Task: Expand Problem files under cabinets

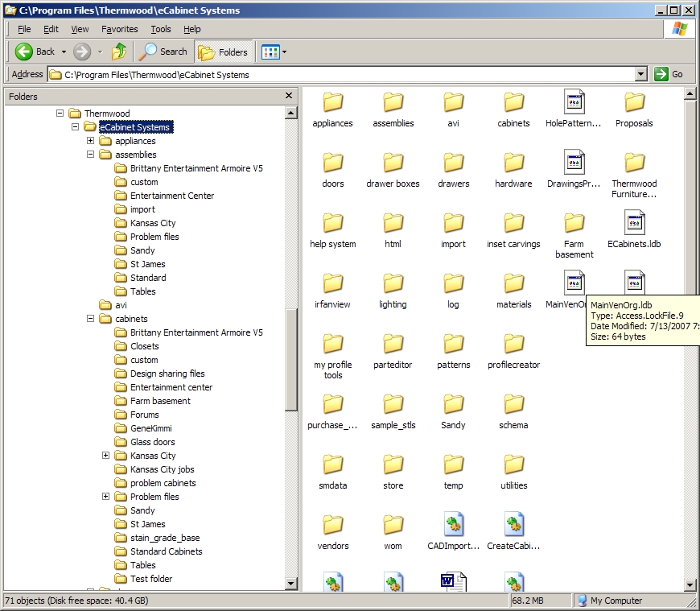Action: tap(105, 496)
